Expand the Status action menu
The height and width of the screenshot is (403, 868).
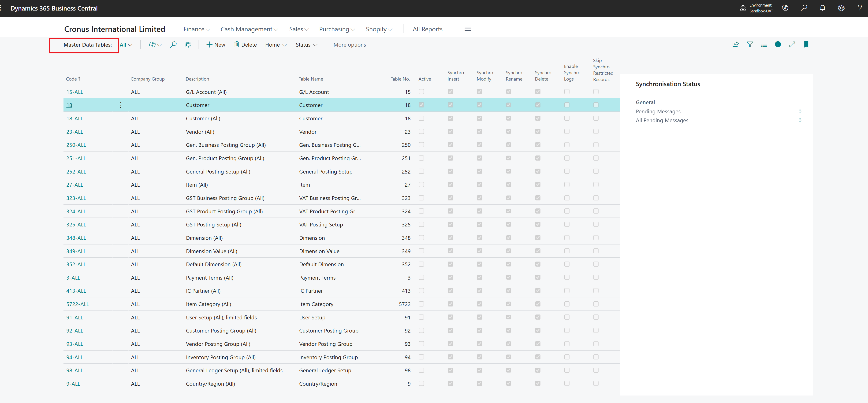point(306,45)
